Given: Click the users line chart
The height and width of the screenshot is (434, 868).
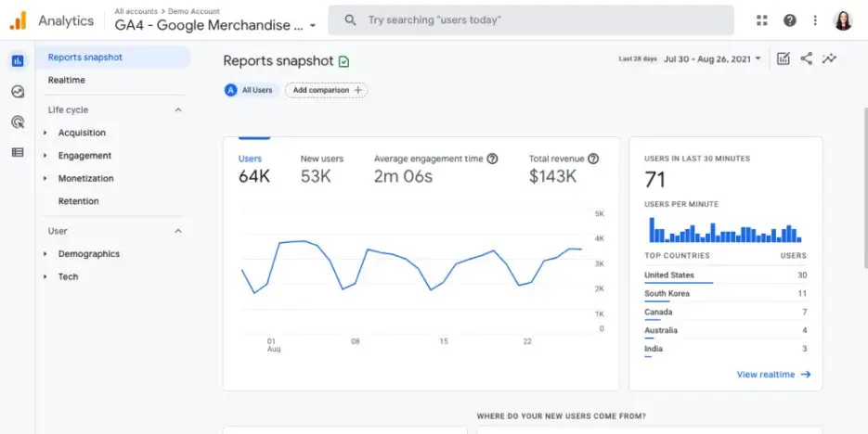Looking at the screenshot, I should [x=412, y=265].
